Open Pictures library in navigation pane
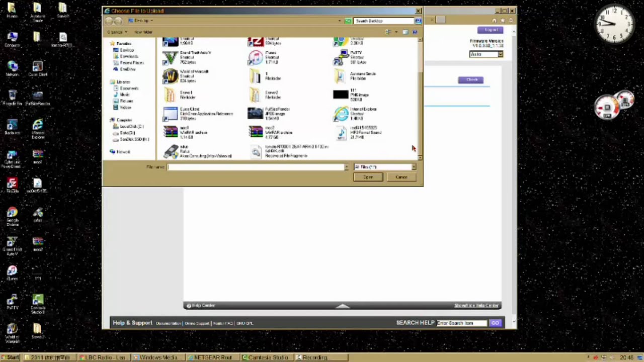Screen dimensions: 644x362 124,101
